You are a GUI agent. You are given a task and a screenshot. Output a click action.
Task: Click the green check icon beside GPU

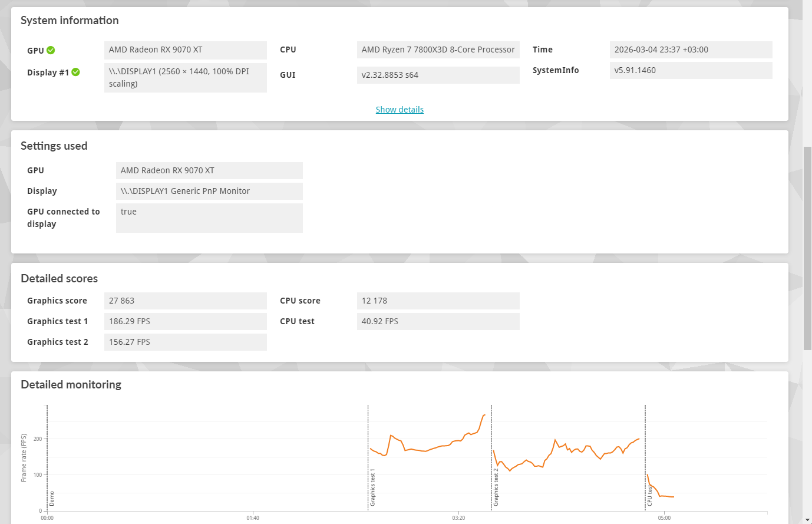point(51,50)
